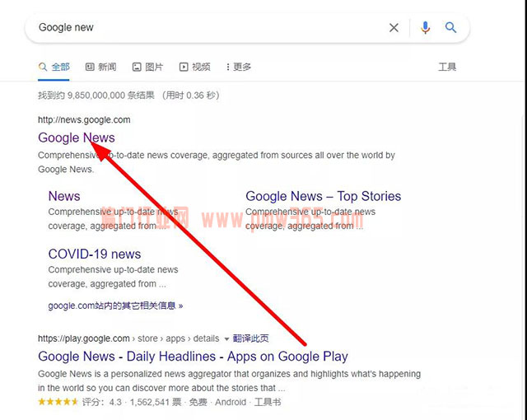The image size is (527, 420).
Task: Open the "News" sitelink
Action: pos(64,196)
